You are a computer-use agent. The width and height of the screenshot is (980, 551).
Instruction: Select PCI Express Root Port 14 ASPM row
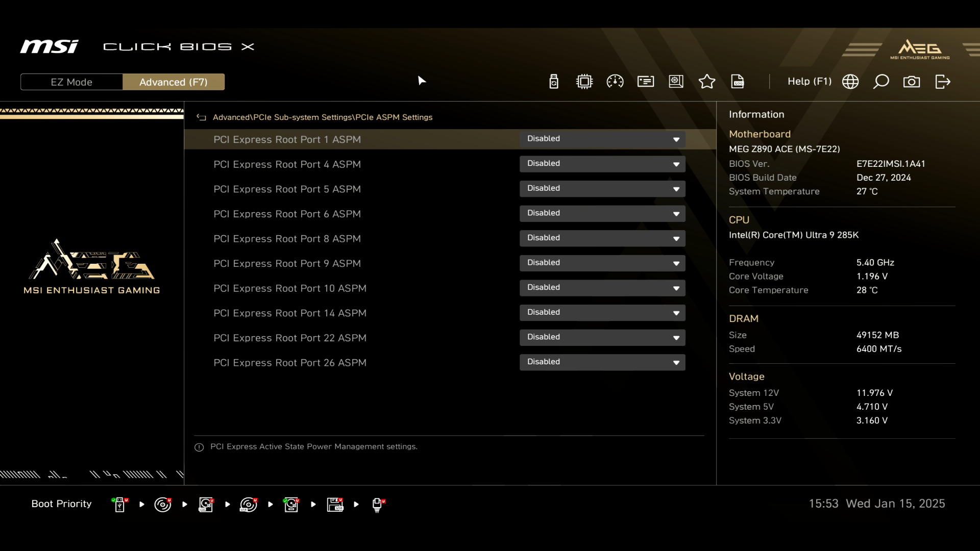(290, 313)
